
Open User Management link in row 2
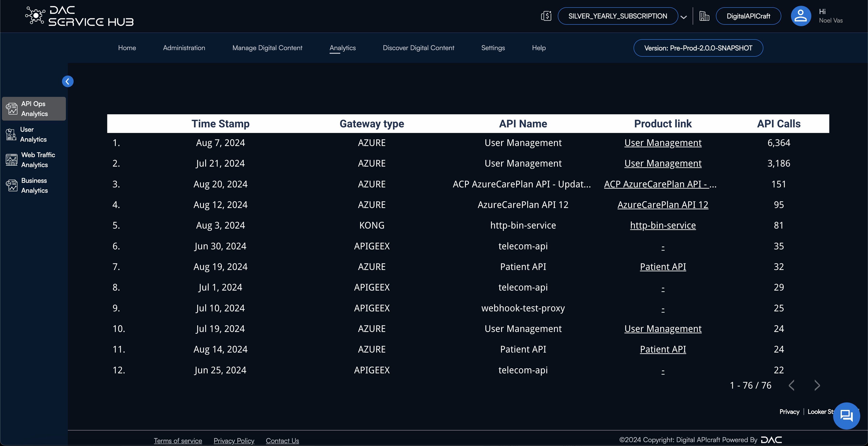click(x=663, y=163)
